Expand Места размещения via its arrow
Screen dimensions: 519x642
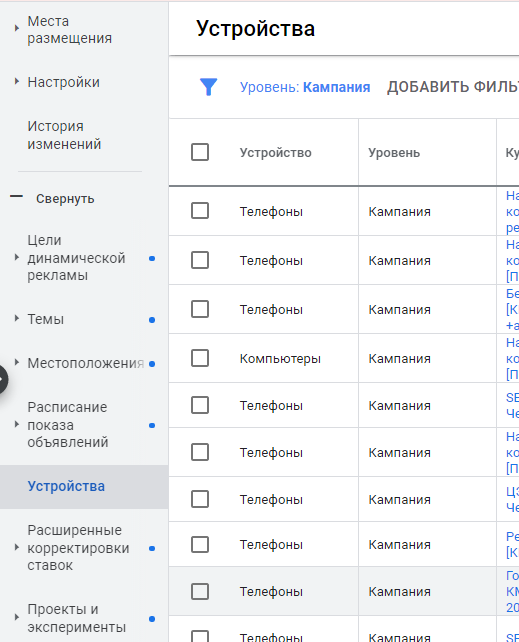pos(16,28)
